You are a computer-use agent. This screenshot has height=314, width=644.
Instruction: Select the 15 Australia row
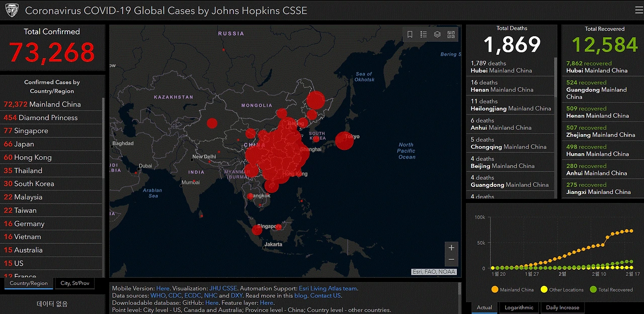click(51, 250)
